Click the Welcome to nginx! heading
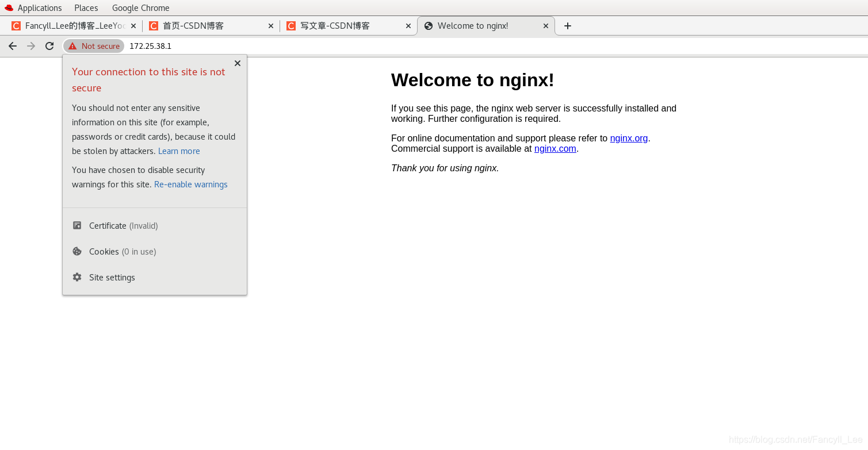 pyautogui.click(x=473, y=80)
